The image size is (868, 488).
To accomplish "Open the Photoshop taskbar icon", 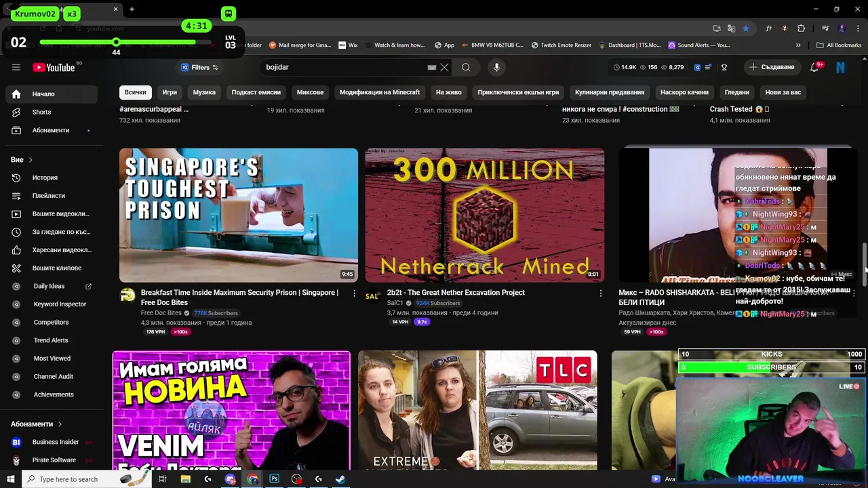I will tap(274, 479).
